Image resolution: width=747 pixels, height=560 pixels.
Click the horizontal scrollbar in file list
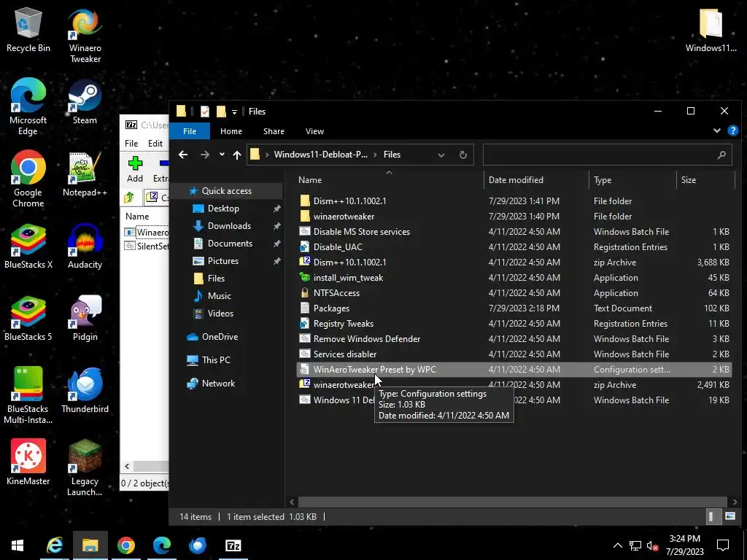512,502
